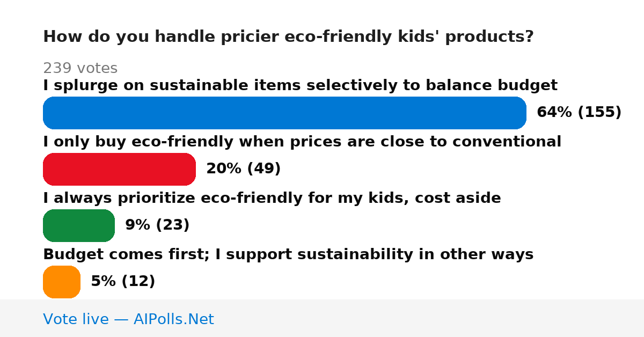
Task: Click the red 20% result bar
Action: tap(119, 169)
